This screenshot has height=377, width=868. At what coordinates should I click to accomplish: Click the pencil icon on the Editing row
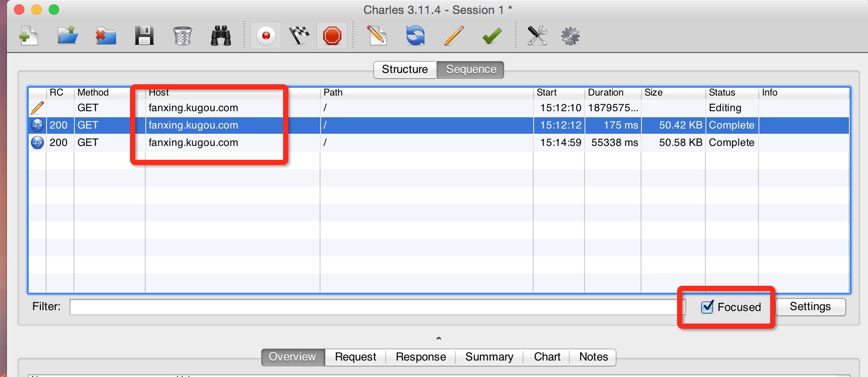[x=37, y=108]
